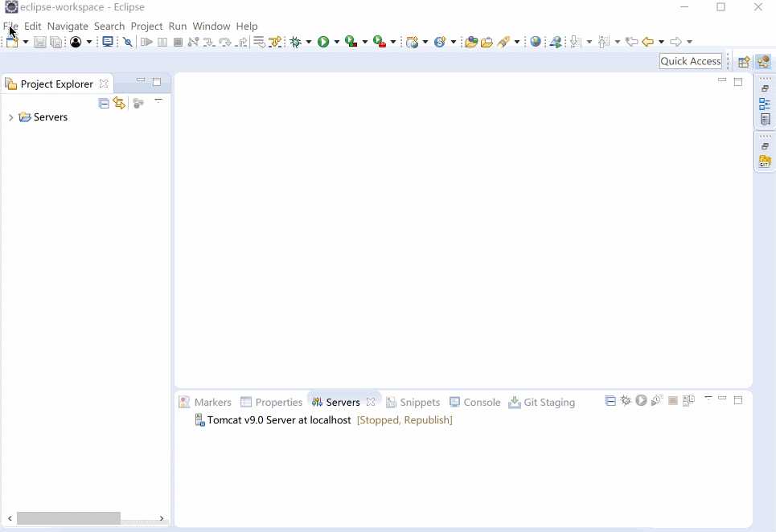Click the Previous Annotation icon
The image size is (776, 532).
[x=603, y=42]
